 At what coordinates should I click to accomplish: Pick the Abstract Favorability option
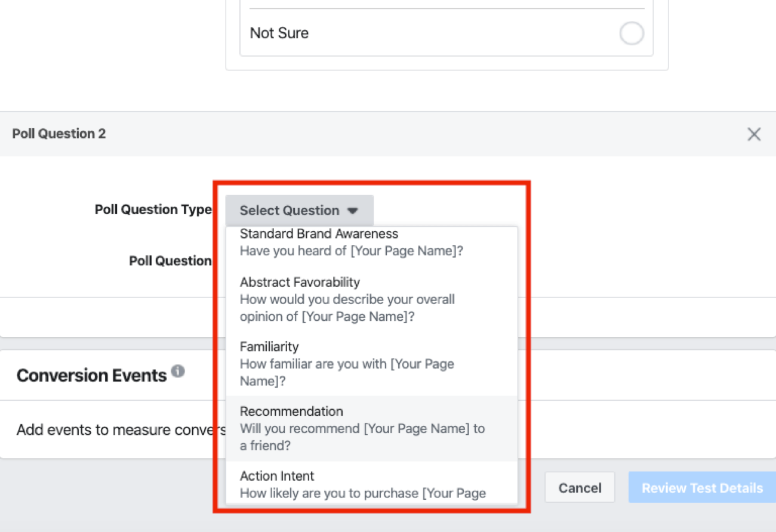point(300,282)
